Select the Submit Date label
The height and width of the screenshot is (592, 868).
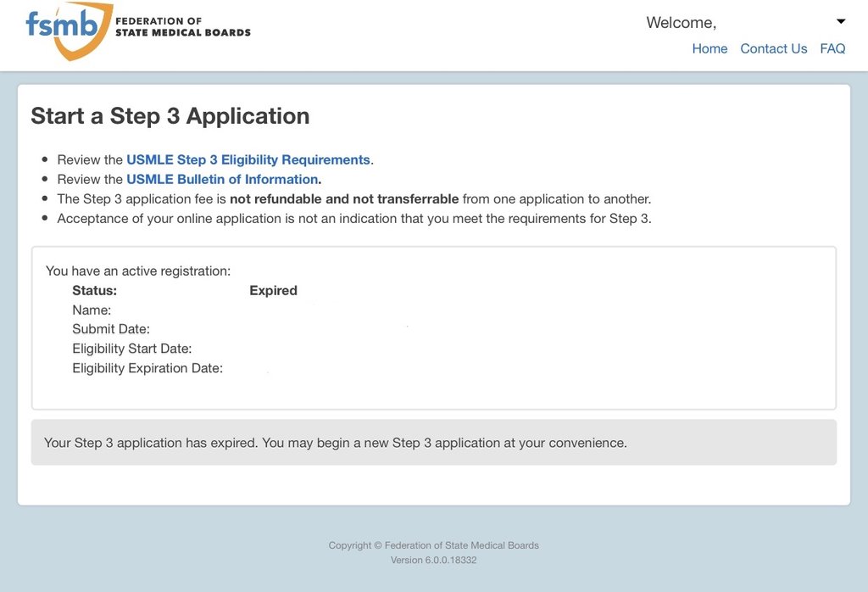111,329
